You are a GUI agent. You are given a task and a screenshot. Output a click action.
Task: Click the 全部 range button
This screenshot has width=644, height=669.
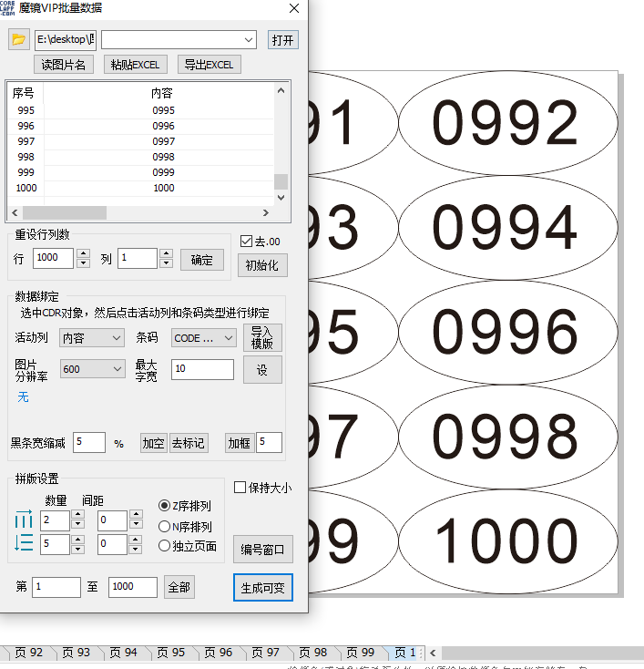tap(179, 588)
